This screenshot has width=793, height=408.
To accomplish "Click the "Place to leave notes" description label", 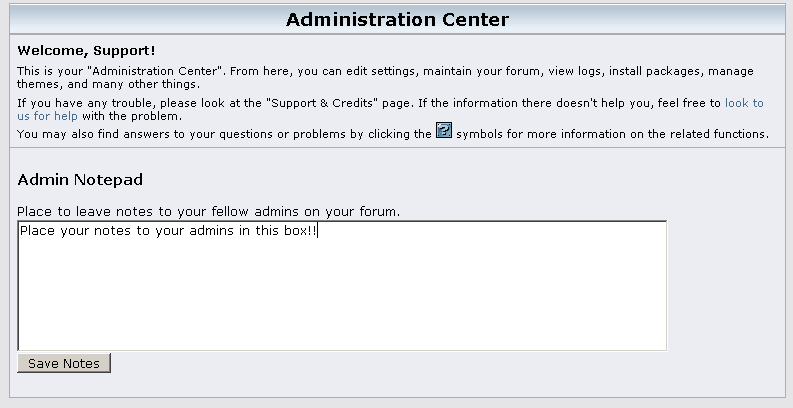I will coord(208,212).
